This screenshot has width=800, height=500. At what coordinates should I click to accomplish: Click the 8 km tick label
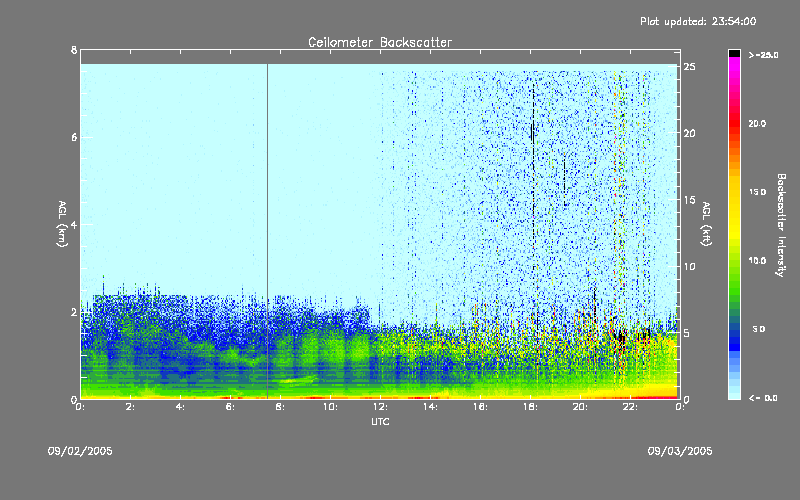point(74,50)
